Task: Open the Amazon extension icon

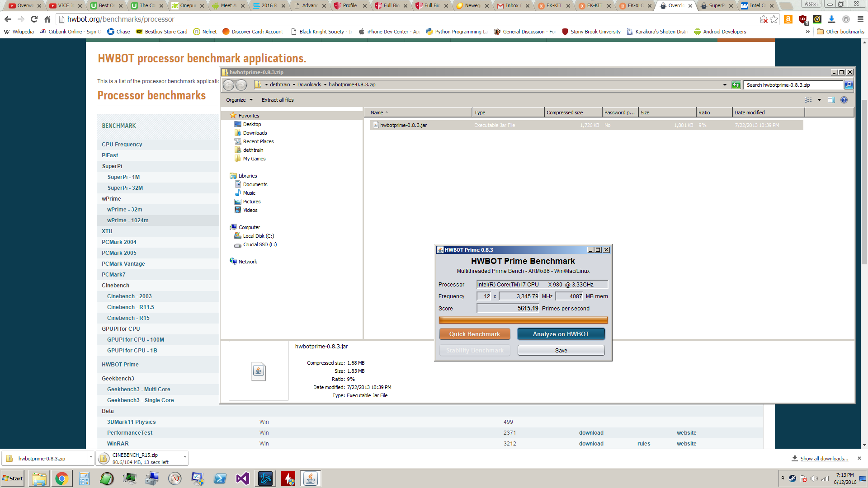Action: [788, 19]
